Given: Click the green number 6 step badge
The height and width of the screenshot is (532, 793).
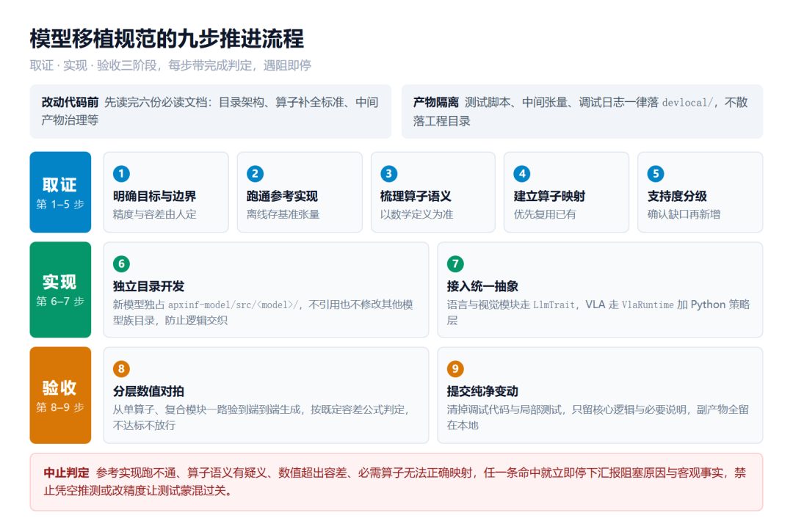Looking at the screenshot, I should coord(121,263).
